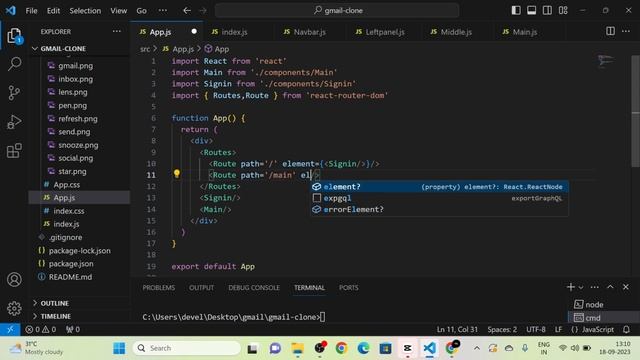Open gmail.png in the explorer
Viewport: 640px width, 360px height.
(x=76, y=66)
